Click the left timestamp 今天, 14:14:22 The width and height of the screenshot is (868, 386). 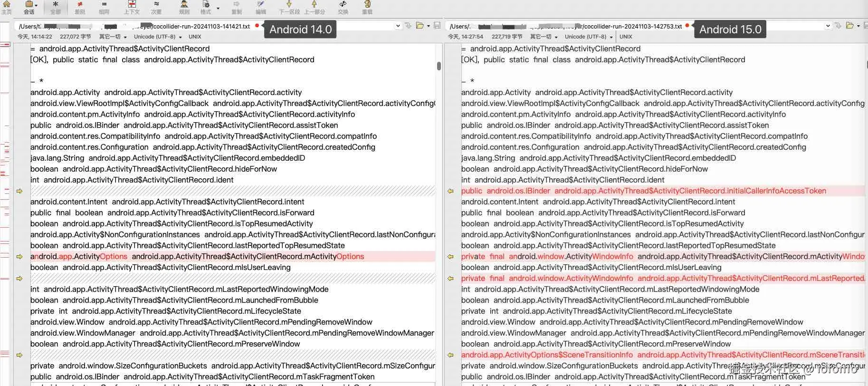(x=35, y=37)
